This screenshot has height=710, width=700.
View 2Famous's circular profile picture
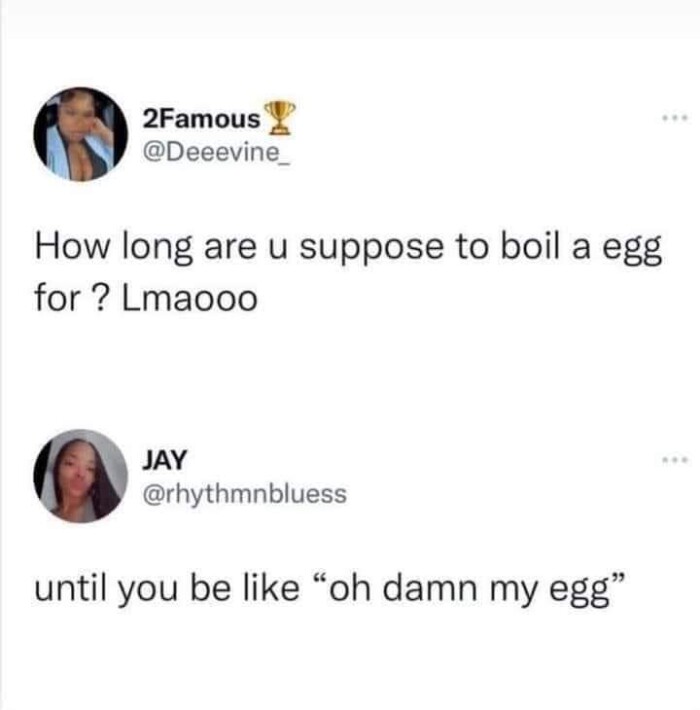point(81,134)
